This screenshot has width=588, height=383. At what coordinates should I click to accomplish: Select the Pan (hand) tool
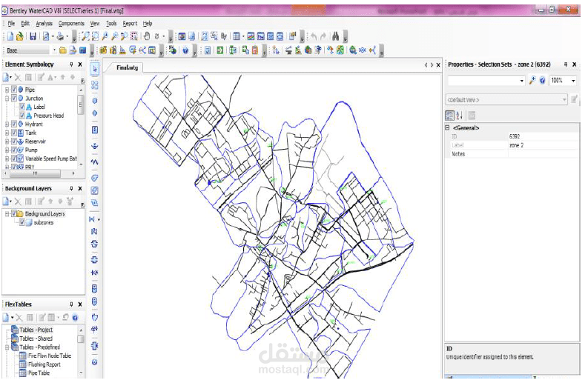pyautogui.click(x=147, y=36)
